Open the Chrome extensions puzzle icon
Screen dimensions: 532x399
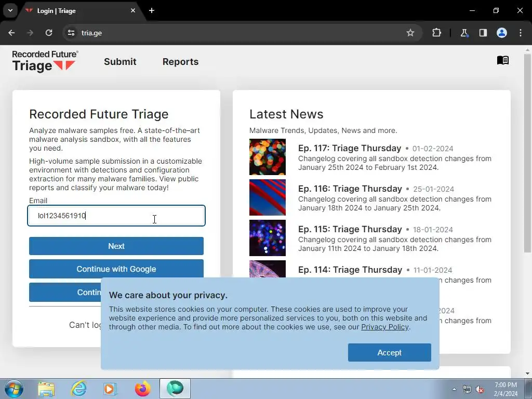436,33
